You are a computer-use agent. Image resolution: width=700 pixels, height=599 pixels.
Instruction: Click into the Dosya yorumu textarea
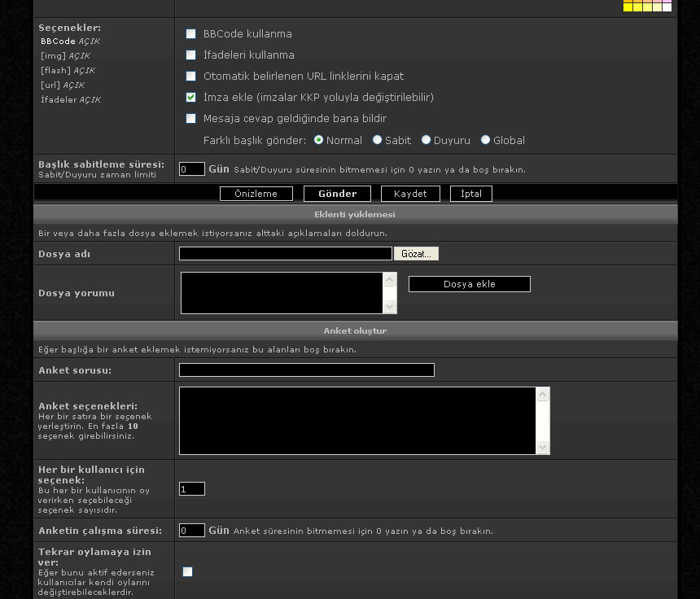point(282,293)
